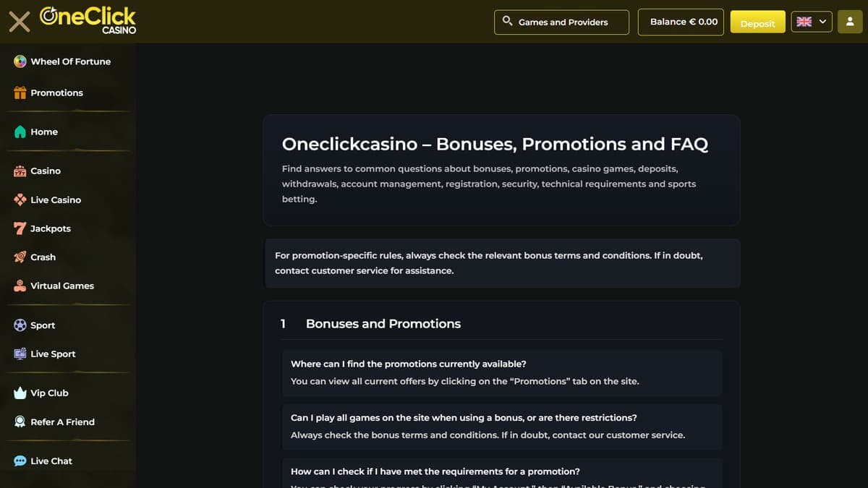Image resolution: width=868 pixels, height=488 pixels.
Task: Click question about meeting promotion requirements
Action: click(435, 471)
